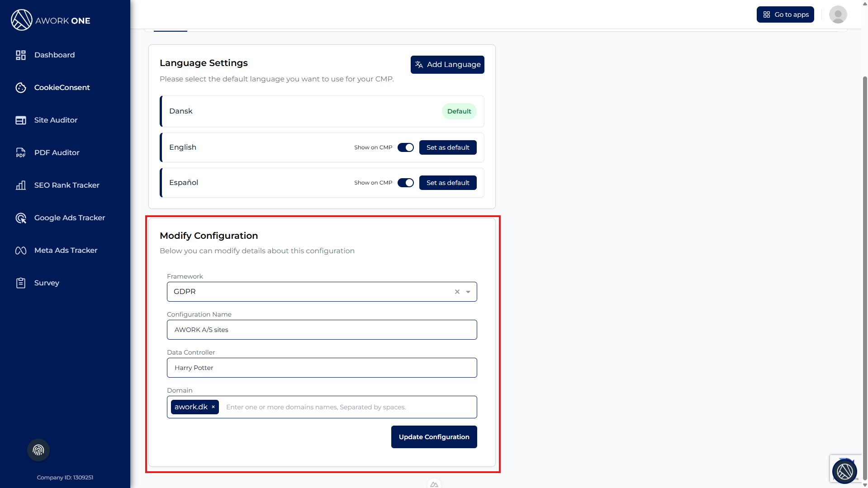This screenshot has width=868, height=488.
Task: Open the CookieConsent menu item
Action: click(62, 88)
